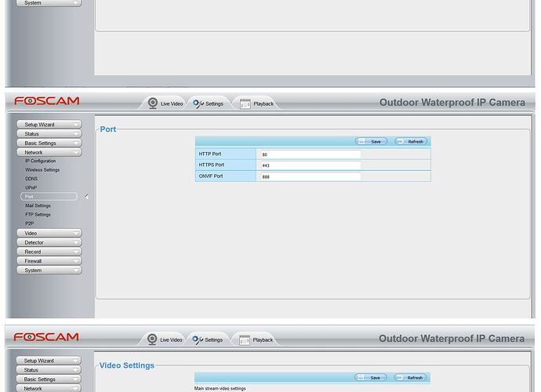
Task: Expand the Firewall section in the sidebar
Action: tap(49, 261)
